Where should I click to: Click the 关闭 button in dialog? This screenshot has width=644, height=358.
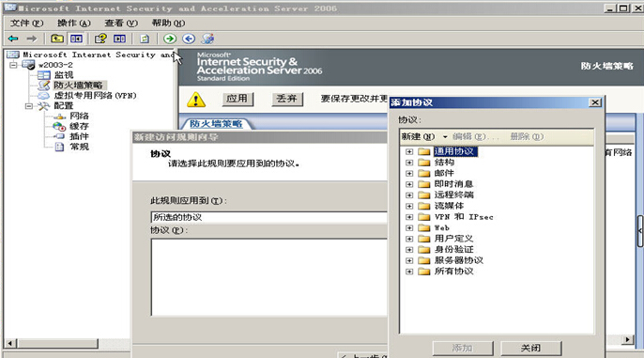[530, 349]
